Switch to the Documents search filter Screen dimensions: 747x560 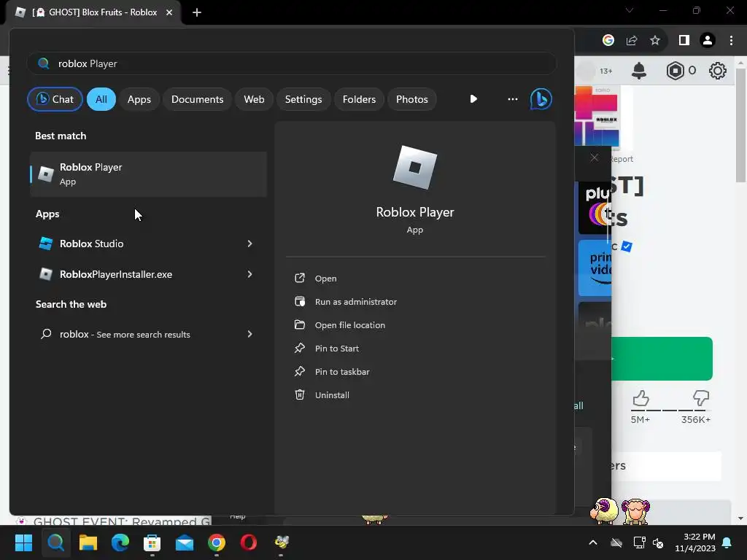click(x=197, y=99)
